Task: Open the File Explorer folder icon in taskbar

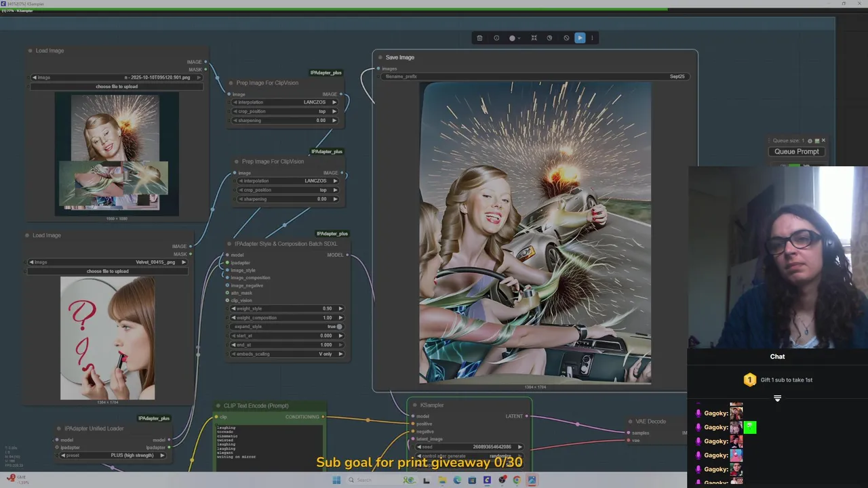Action: [x=442, y=480]
